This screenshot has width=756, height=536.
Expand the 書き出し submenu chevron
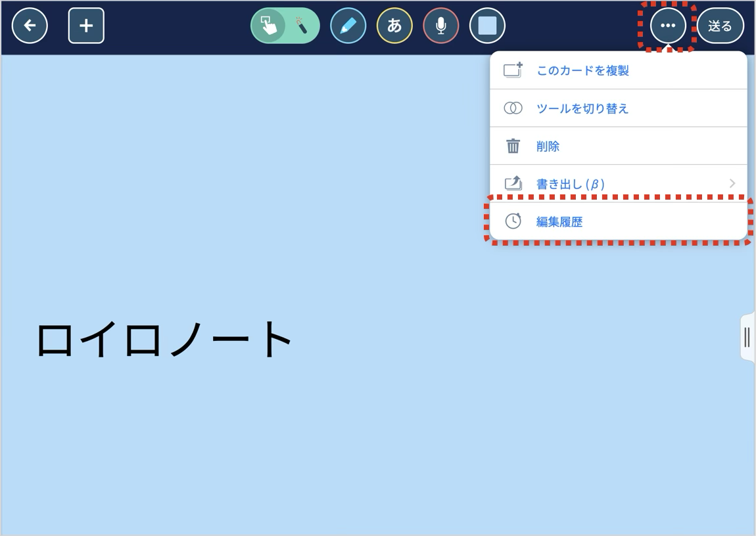tap(732, 183)
